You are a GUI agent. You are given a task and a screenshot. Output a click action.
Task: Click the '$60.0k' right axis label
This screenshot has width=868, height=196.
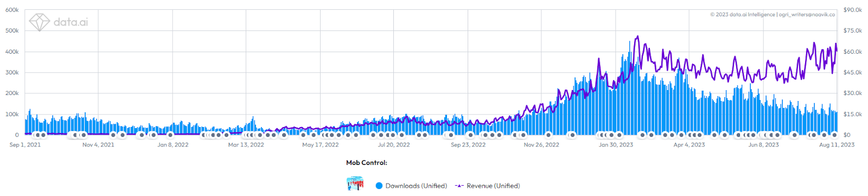pos(853,52)
